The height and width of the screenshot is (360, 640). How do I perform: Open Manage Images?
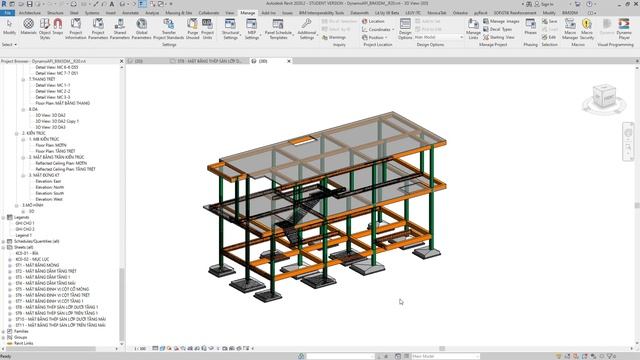pyautogui.click(x=501, y=21)
